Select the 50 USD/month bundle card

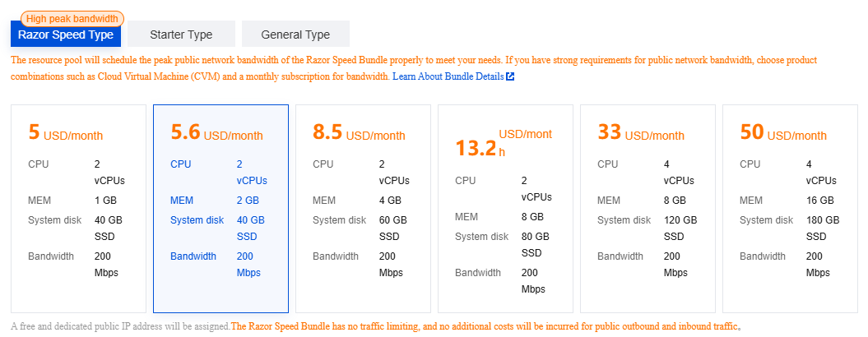click(790, 209)
